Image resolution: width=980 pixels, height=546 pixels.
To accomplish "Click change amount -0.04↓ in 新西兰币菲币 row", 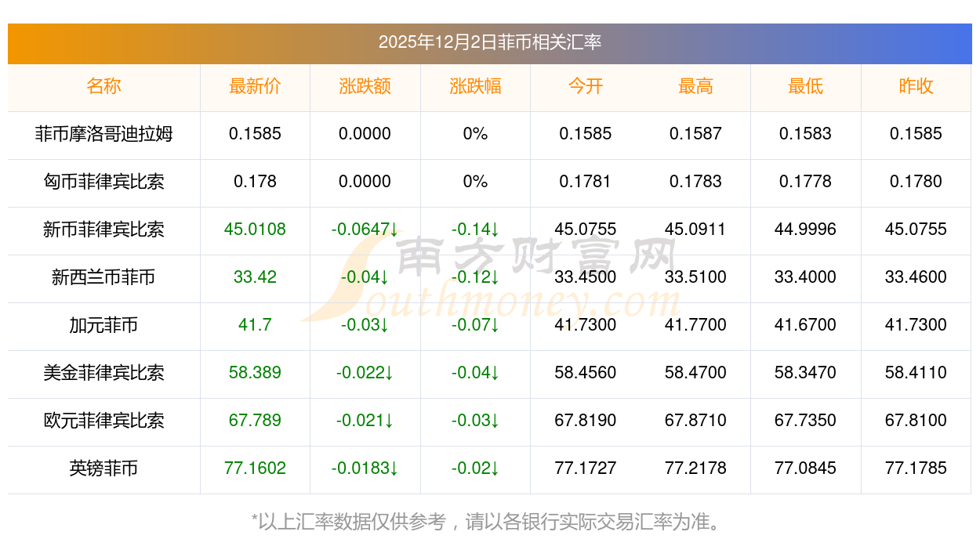I will point(365,277).
